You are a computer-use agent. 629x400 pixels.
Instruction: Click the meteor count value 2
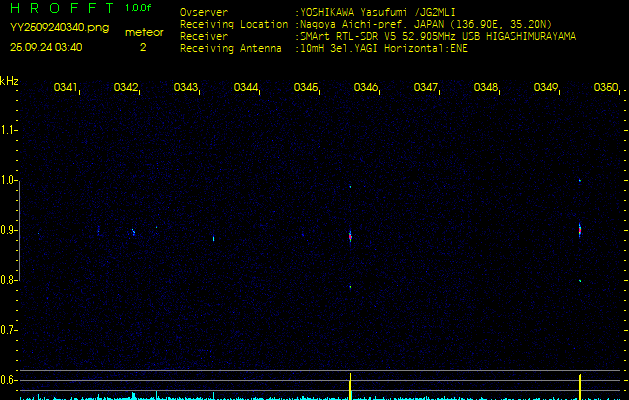click(143, 48)
